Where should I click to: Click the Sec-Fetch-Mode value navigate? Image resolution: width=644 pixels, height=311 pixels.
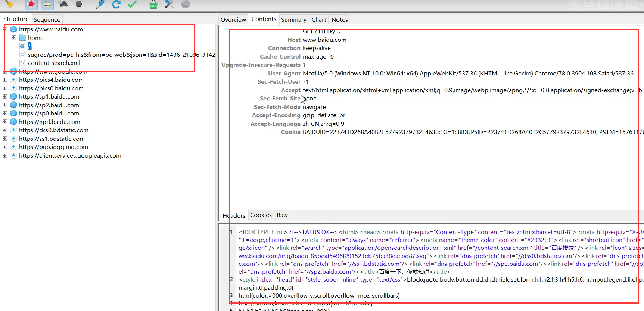coord(314,107)
